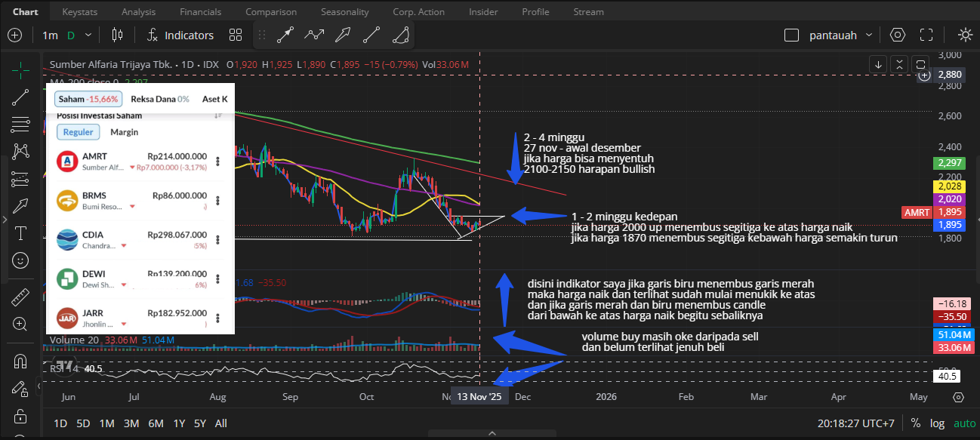Open the time axis settings gear

click(x=958, y=397)
